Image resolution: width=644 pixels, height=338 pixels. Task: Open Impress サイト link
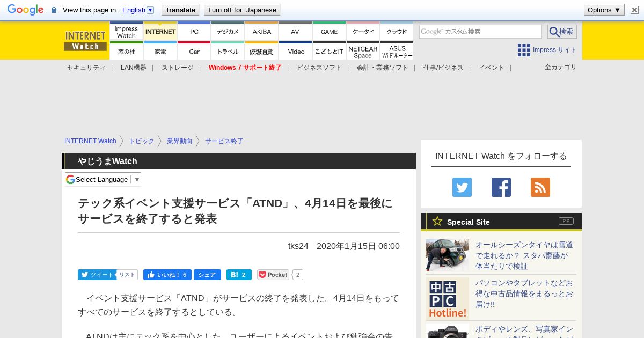(555, 50)
